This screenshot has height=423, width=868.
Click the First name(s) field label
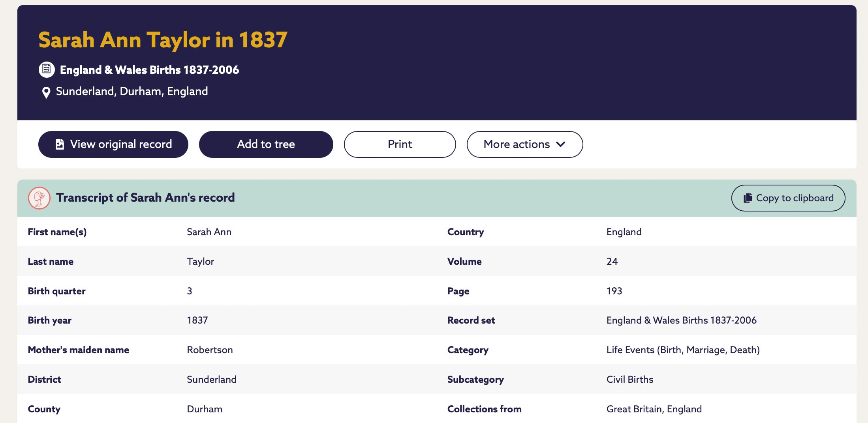(x=57, y=232)
